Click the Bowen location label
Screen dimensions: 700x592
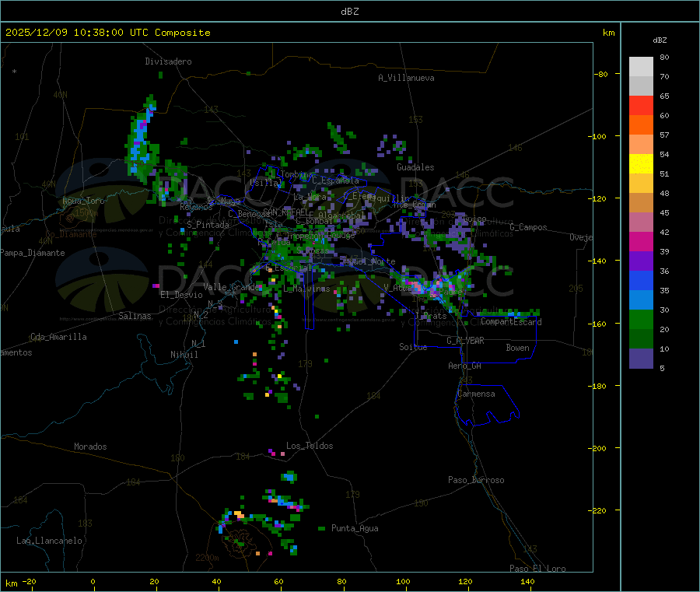518,348
